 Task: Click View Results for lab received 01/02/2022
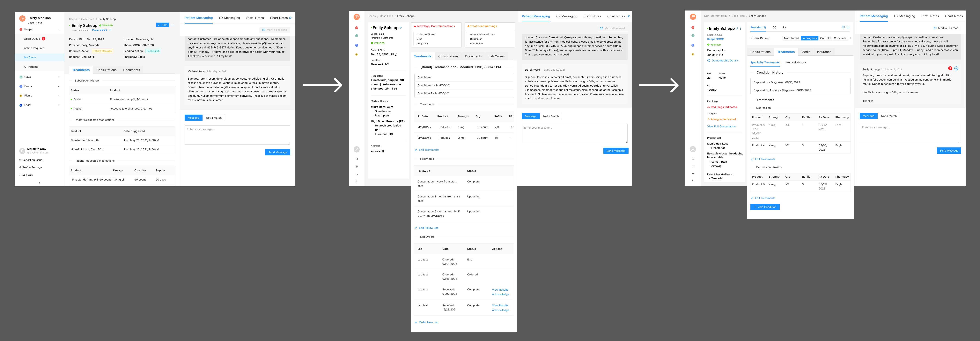tap(500, 290)
